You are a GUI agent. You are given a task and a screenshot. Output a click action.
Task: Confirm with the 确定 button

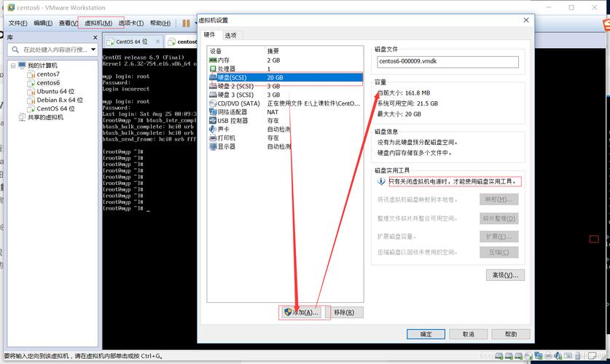[426, 334]
